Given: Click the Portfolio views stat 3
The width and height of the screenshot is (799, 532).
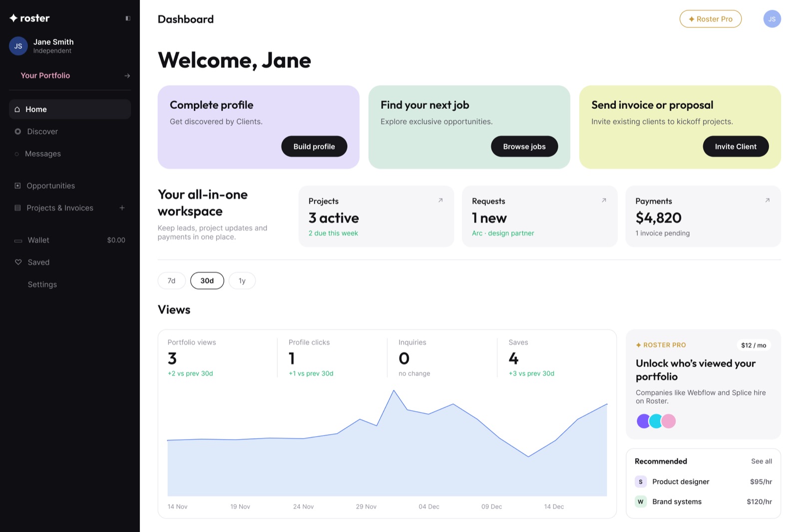Looking at the screenshot, I should click(x=172, y=358).
